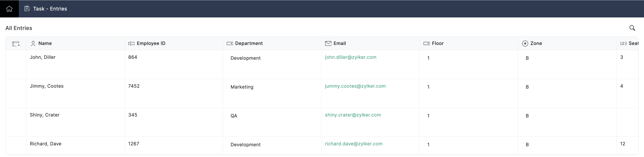The height and width of the screenshot is (157, 644).
Task: Click Richard Dave's Development department cell
Action: coord(246,145)
